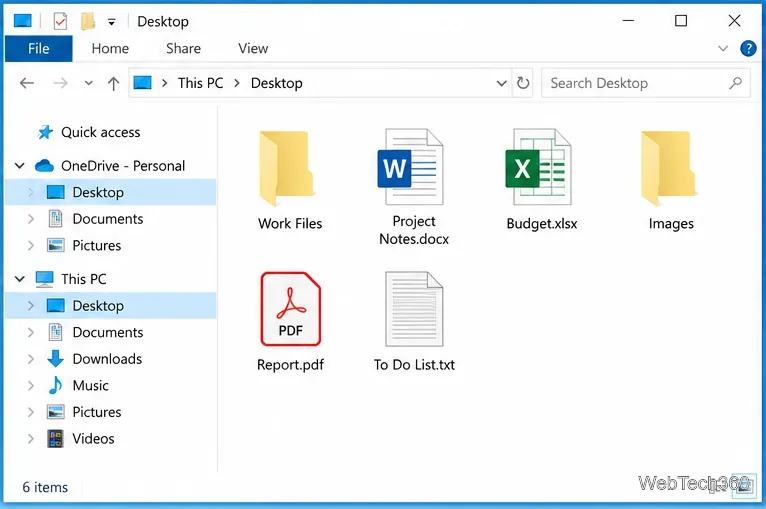Click Desktop in the address breadcrumb

[277, 83]
